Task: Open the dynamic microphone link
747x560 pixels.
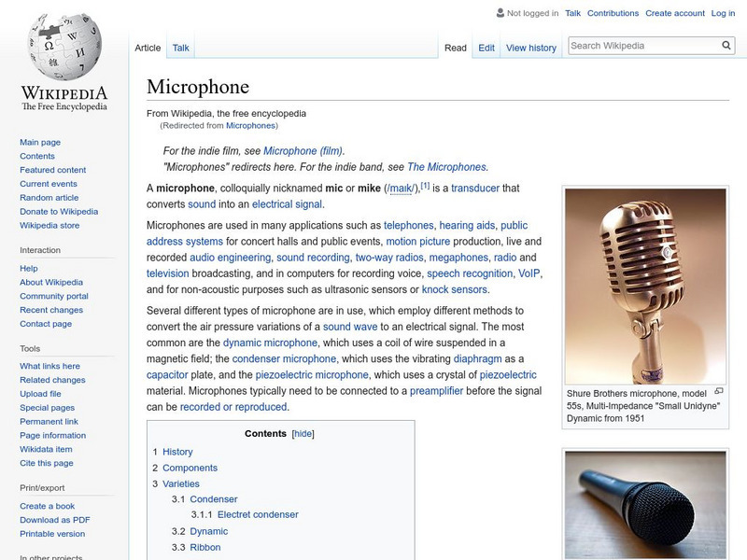Action: (270, 343)
